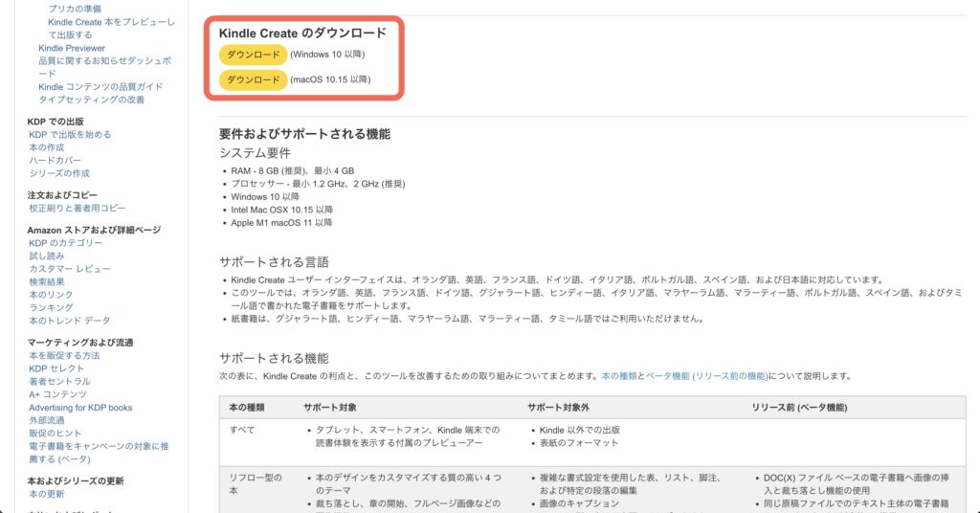980x513 pixels.
Task: Click サポート対象外 table column header
Action: 558,408
